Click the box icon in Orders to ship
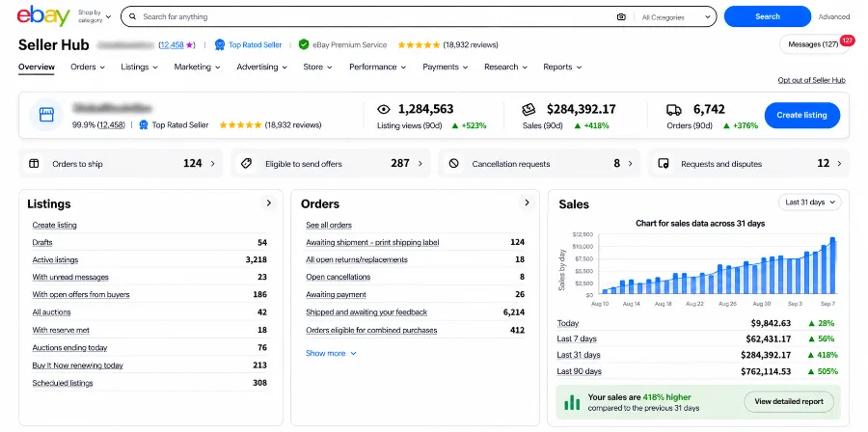This screenshot has height=432, width=868. point(35,164)
